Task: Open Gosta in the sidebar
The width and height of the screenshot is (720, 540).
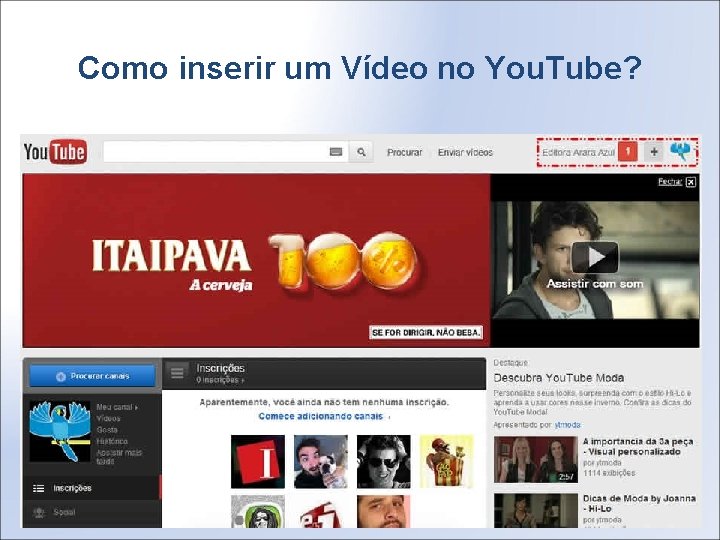Action: (x=107, y=430)
